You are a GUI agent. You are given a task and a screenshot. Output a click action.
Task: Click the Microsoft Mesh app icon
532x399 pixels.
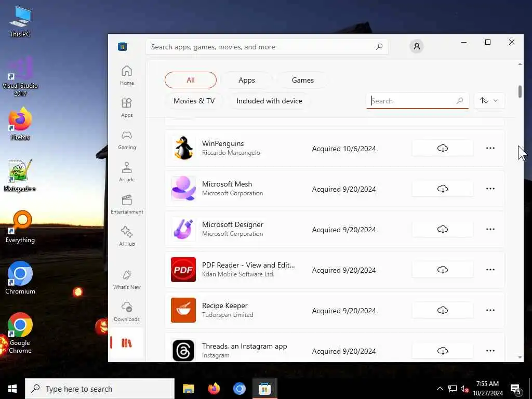pos(183,188)
